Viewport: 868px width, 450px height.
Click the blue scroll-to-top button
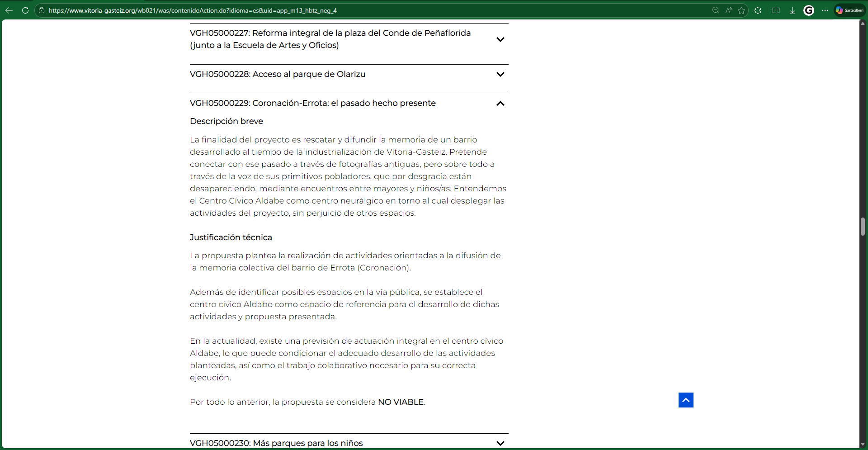(x=686, y=400)
